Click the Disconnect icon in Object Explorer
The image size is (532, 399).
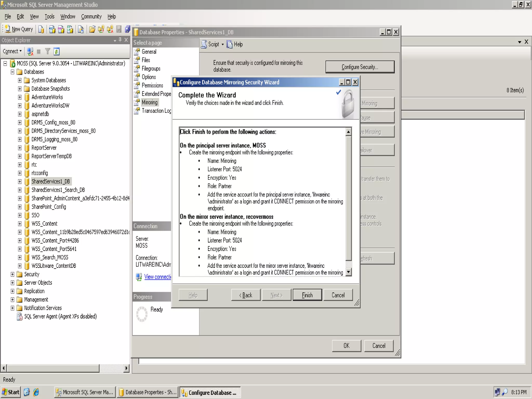pyautogui.click(x=30, y=51)
